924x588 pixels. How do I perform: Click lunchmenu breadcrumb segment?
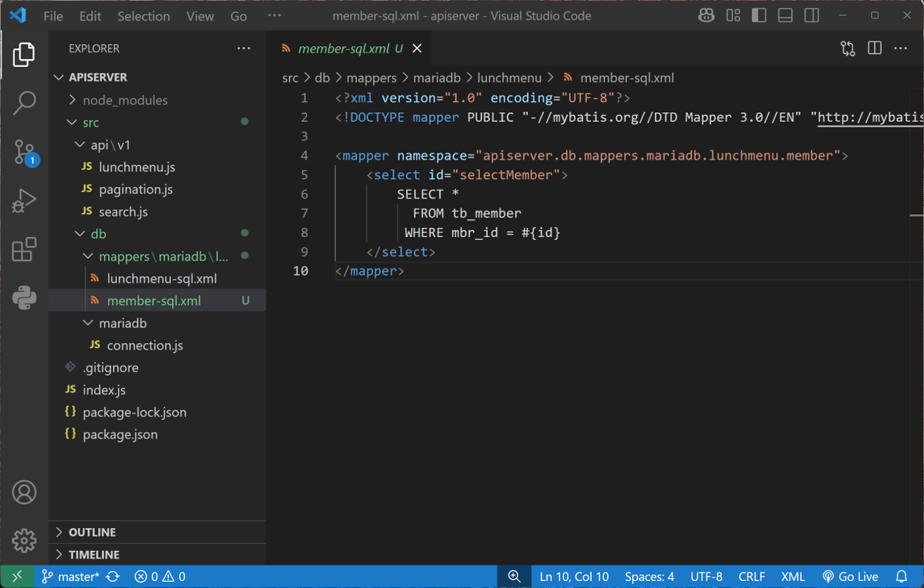(x=509, y=78)
